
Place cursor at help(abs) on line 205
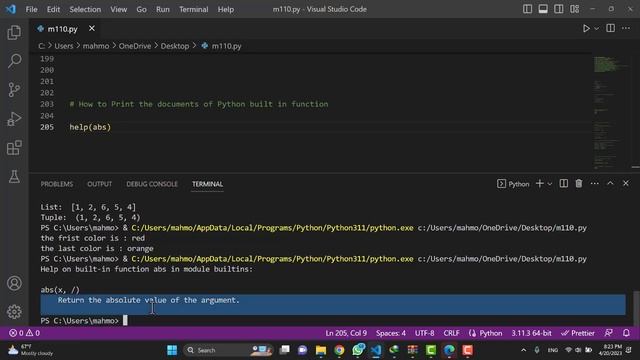click(x=90, y=127)
